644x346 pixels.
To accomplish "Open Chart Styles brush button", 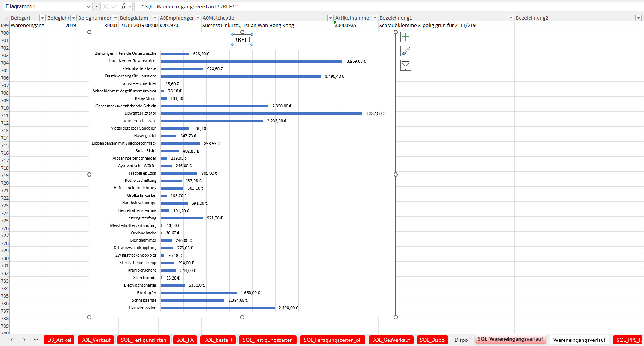I will [406, 51].
